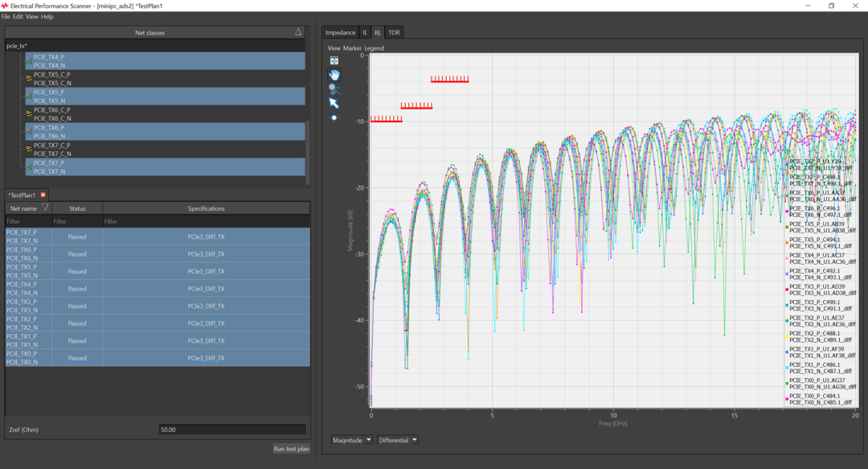Select the Zoom magnifier tool
This screenshot has width=868, height=469.
pyautogui.click(x=334, y=88)
